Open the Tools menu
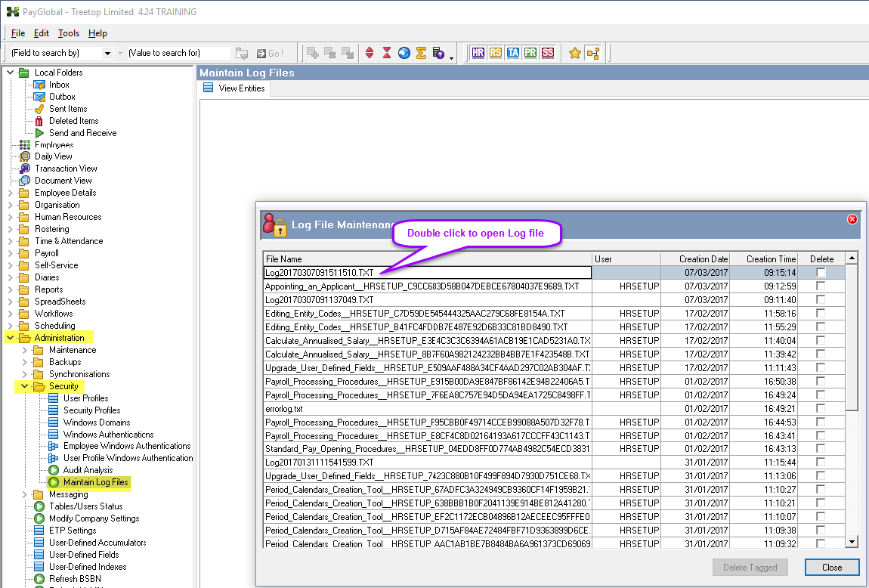This screenshot has height=588, width=869. [x=69, y=33]
